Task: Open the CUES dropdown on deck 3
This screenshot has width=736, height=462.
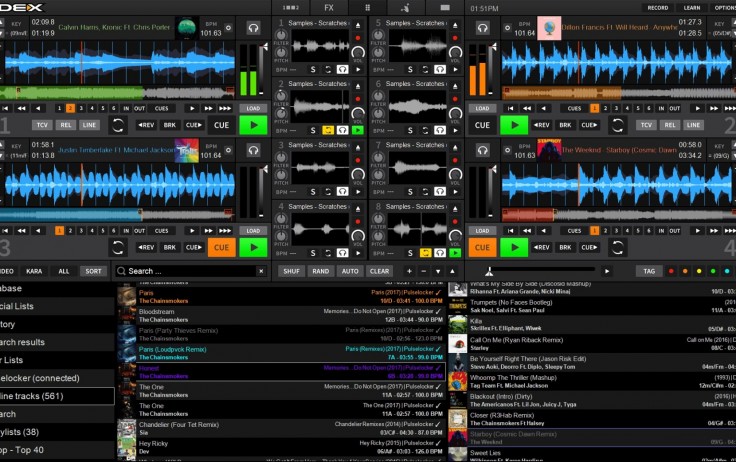Action: pos(162,229)
